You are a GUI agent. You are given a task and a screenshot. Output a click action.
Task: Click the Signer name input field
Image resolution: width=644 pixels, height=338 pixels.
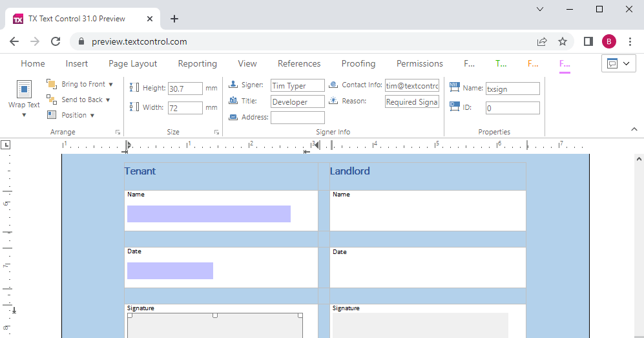(297, 86)
